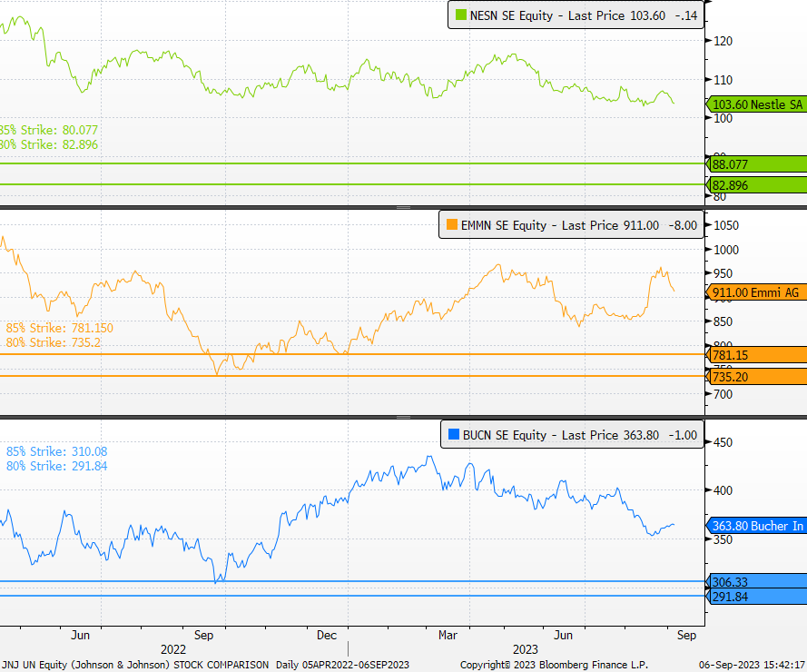Click the 2023 year label on the time axis

(525, 649)
